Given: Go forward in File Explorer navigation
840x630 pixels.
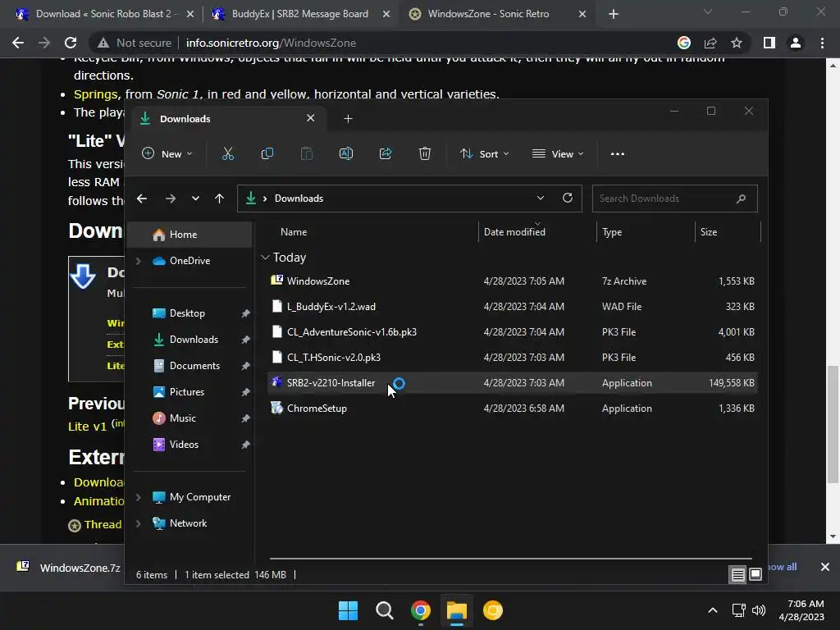Looking at the screenshot, I should tap(171, 199).
